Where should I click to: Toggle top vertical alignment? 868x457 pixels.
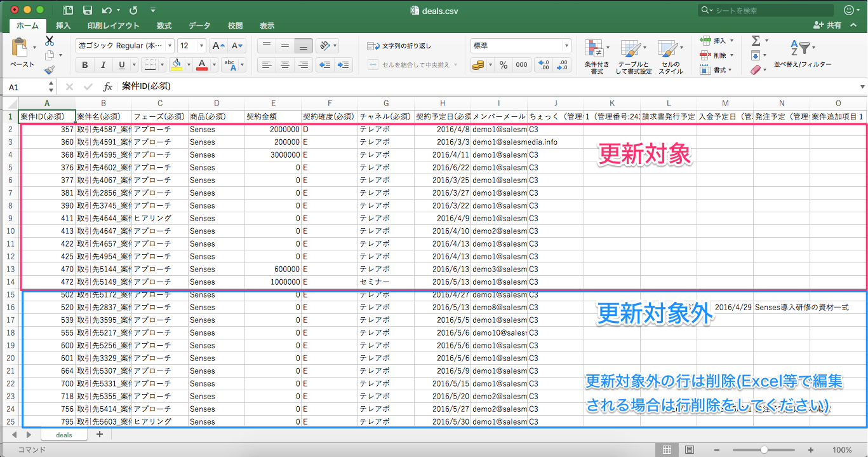267,46
